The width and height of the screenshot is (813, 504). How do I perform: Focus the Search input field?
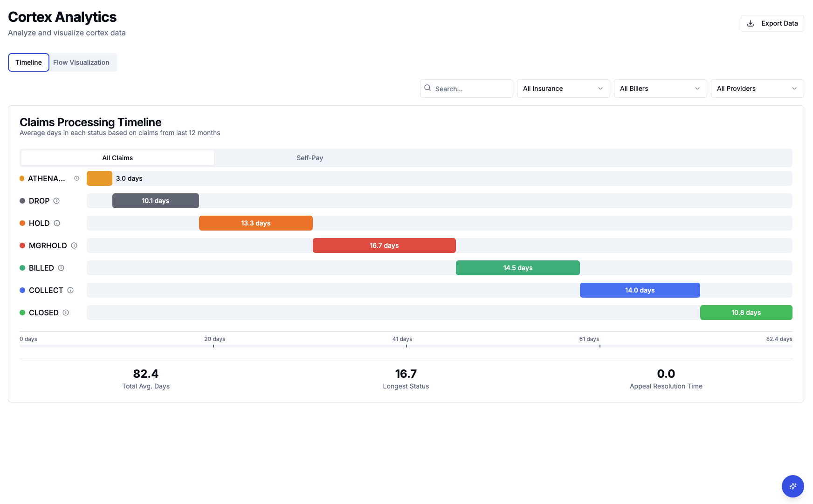click(x=466, y=89)
